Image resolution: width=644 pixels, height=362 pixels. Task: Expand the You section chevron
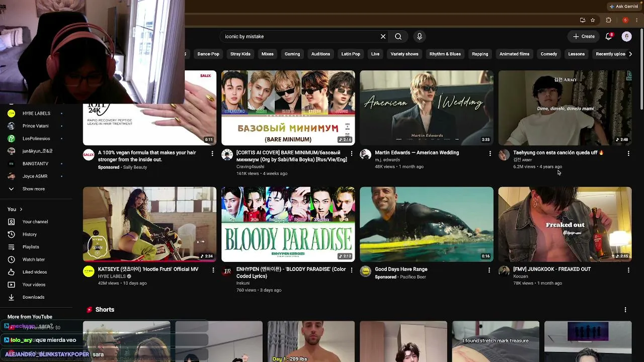point(21,209)
